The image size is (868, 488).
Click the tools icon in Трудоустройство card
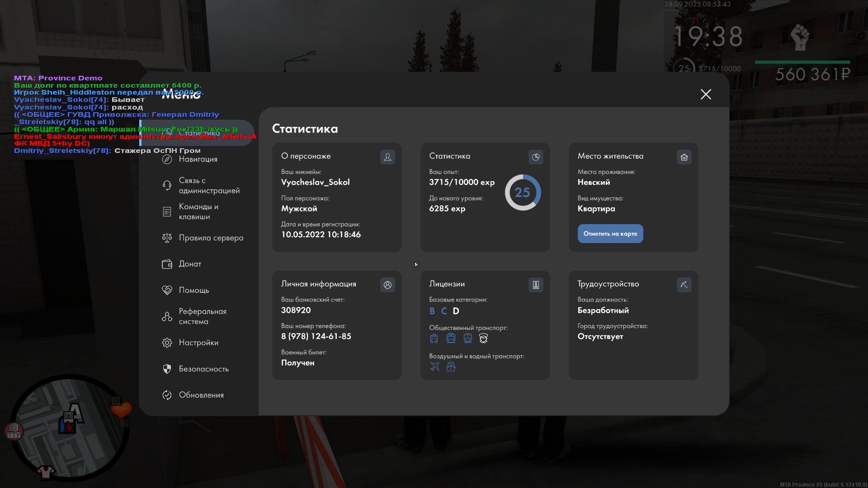pos(684,285)
